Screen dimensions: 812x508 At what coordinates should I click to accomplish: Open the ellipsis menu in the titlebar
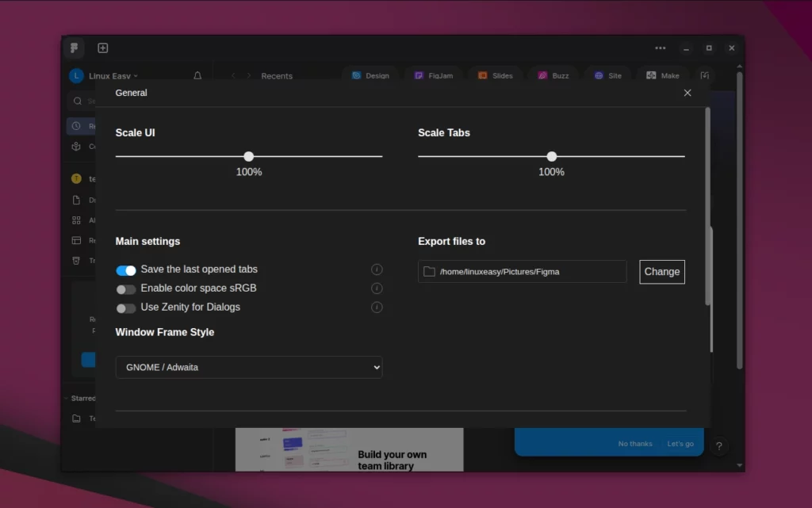[661, 48]
